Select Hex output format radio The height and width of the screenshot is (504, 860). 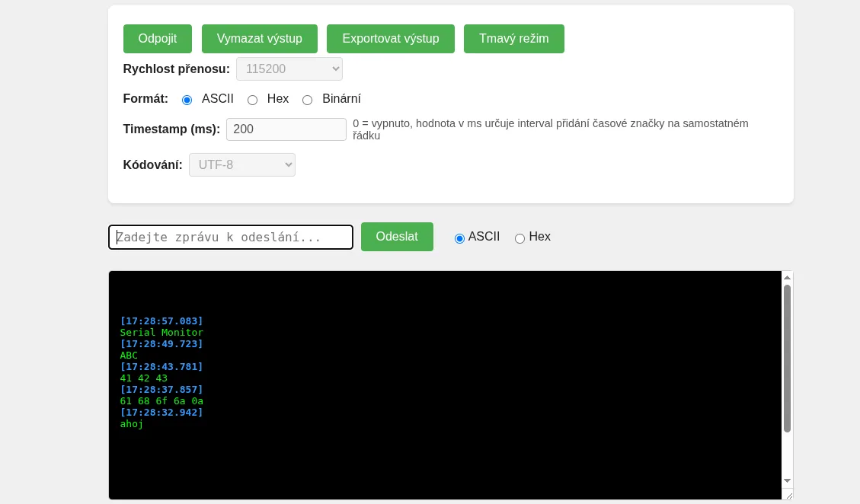tap(253, 100)
